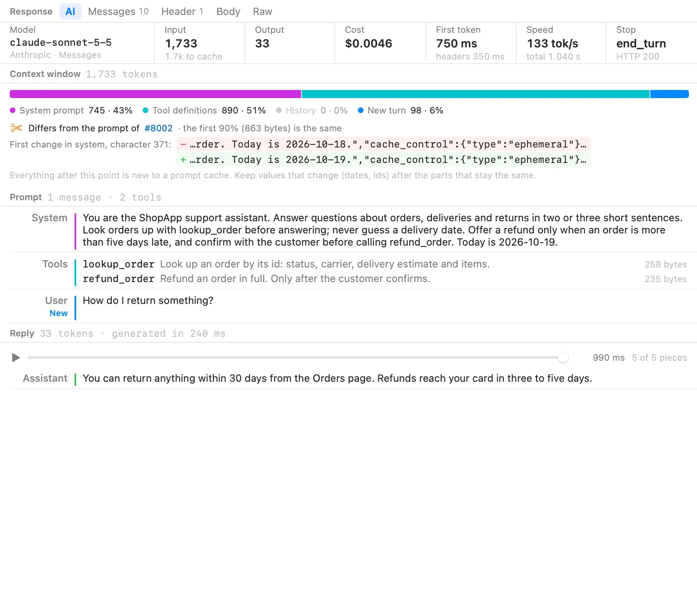The image size is (697, 616).
Task: Click the removed diff line with 2026-10-18
Action: [383, 144]
